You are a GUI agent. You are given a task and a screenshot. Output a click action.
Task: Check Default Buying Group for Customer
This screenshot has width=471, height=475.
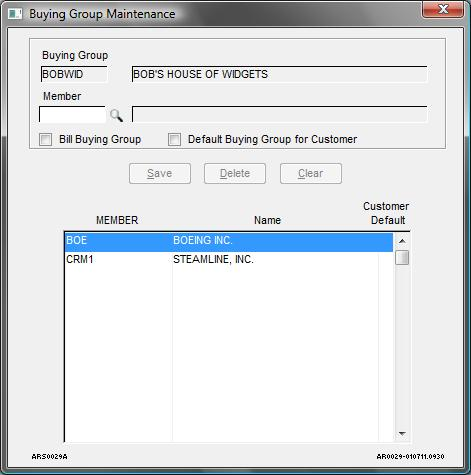(x=174, y=139)
